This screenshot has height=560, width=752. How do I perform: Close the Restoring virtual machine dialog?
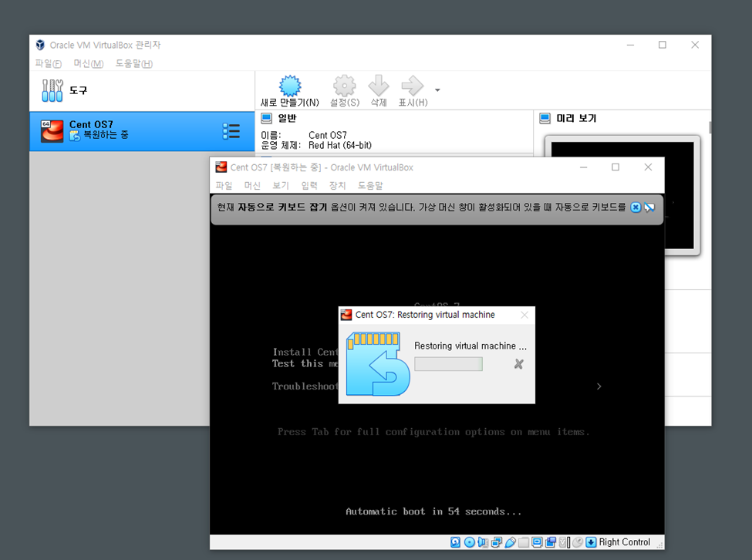click(x=524, y=315)
